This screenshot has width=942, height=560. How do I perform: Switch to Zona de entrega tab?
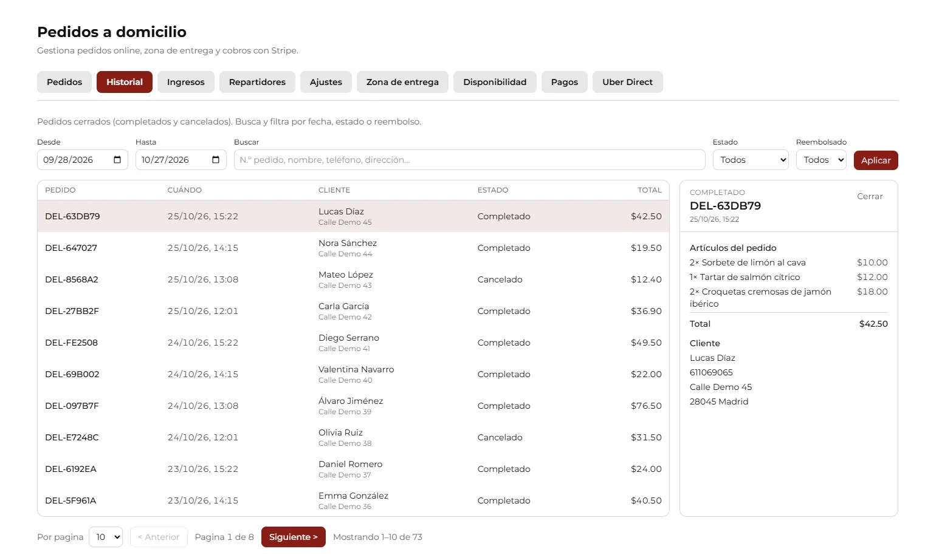[402, 82]
